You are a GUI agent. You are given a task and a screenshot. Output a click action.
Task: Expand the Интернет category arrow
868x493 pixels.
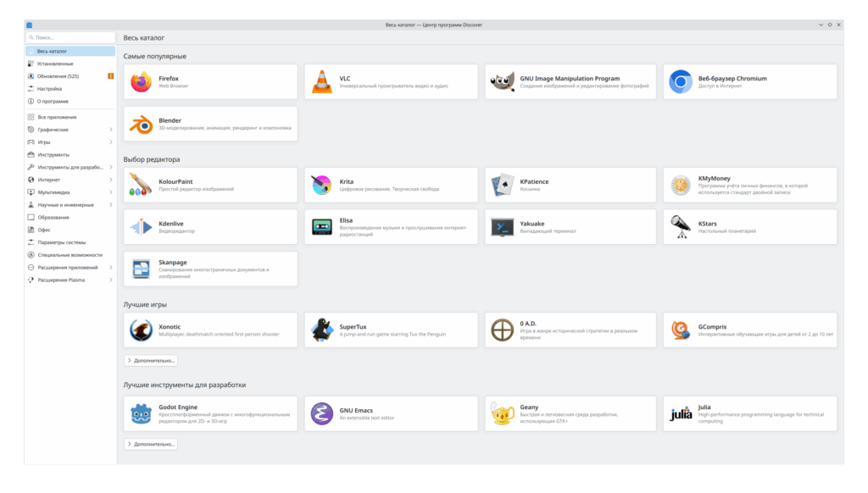coord(111,180)
